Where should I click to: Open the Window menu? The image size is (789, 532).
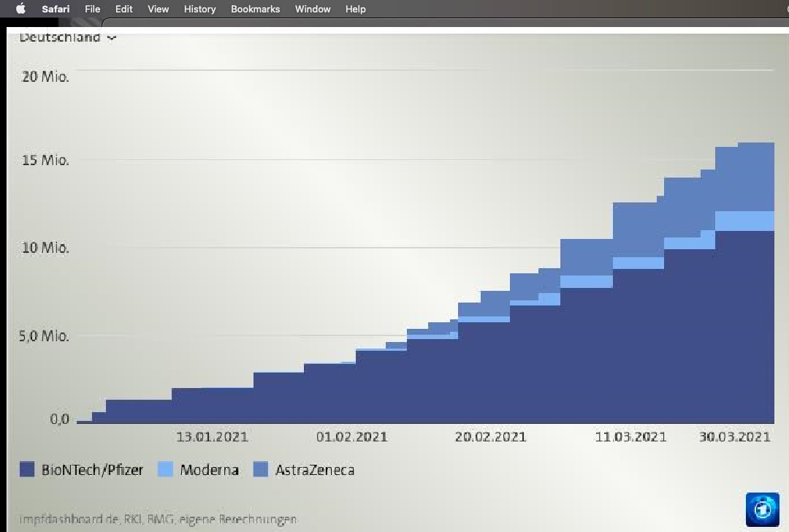313,9
